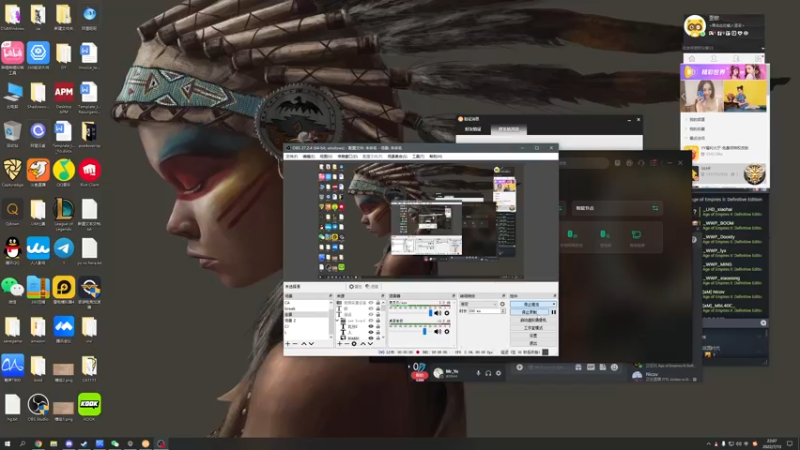Click stop streaming button in OBS
The height and width of the screenshot is (450, 800).
pyautogui.click(x=531, y=305)
